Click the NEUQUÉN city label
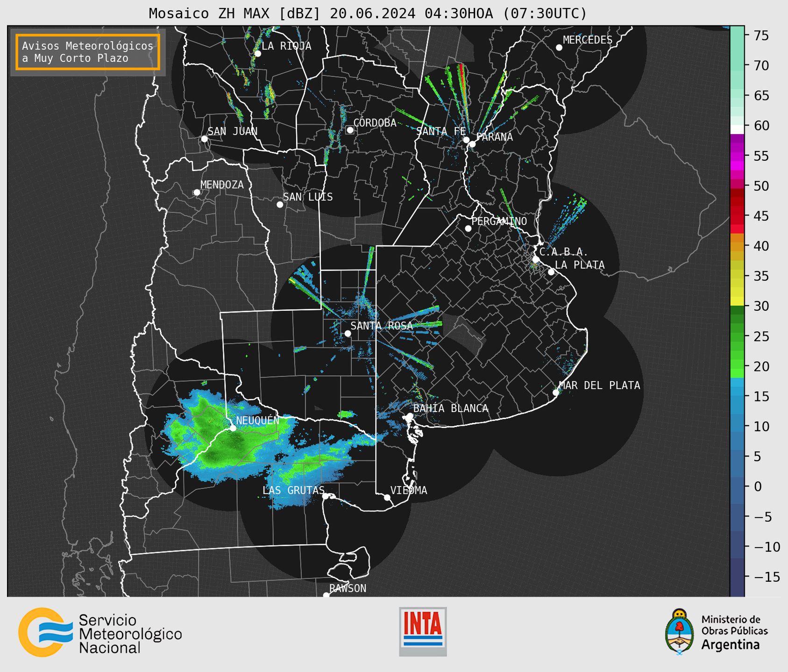Screen dimensions: 788x672 (258, 420)
